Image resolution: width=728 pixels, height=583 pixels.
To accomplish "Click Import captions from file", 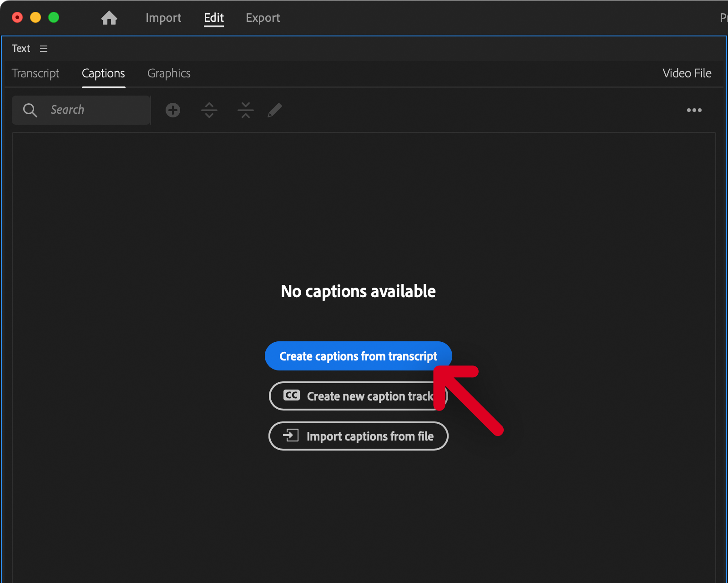I will coord(359,436).
